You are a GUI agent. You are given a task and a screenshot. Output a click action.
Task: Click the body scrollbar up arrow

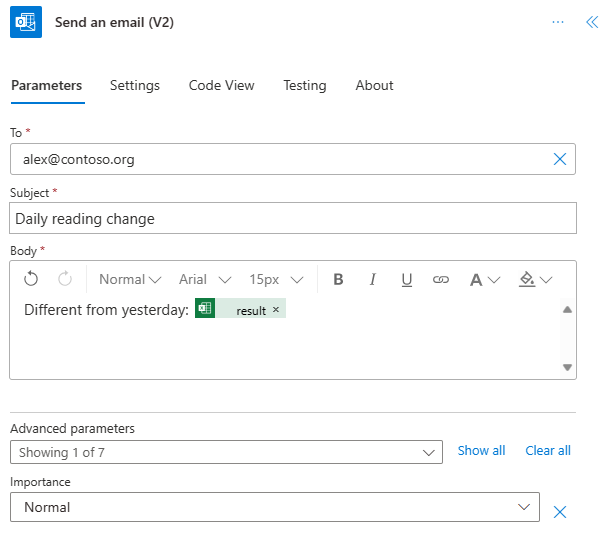(567, 309)
